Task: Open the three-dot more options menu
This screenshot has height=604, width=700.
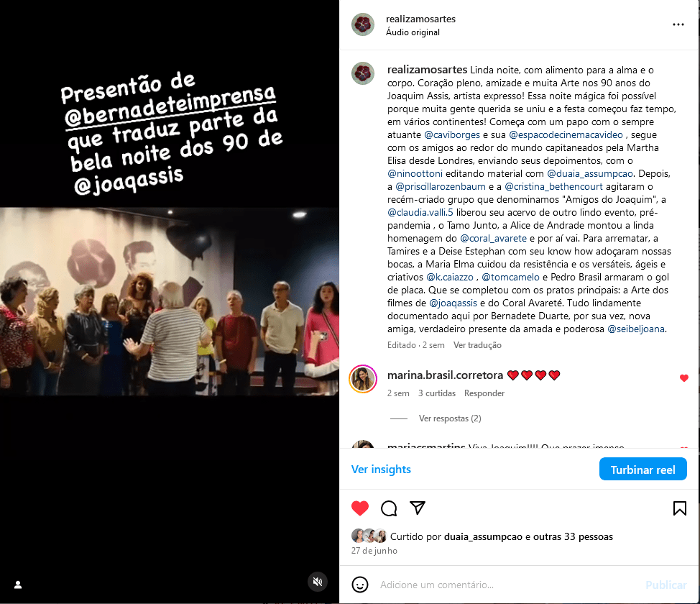Action: coord(678,24)
